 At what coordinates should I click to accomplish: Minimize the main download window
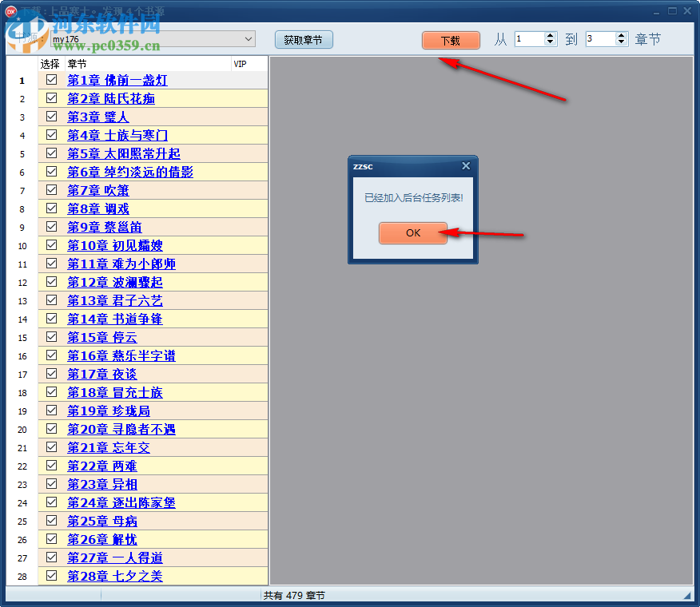[656, 12]
